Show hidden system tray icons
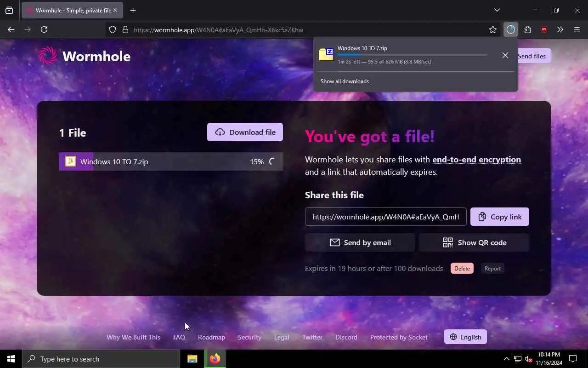The height and width of the screenshot is (368, 588). [x=506, y=359]
